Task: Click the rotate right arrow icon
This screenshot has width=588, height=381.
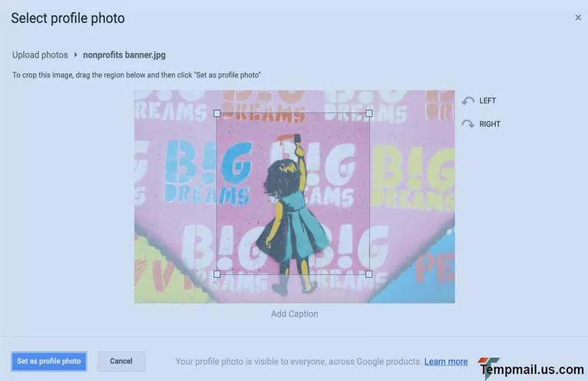Action: 468,124
